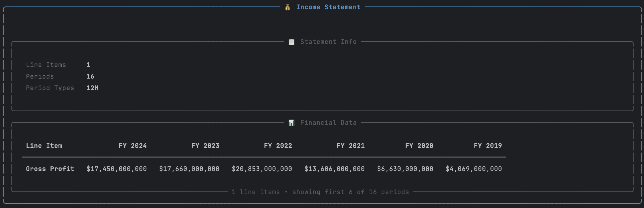The width and height of the screenshot is (644, 208).
Task: Click the Income Statement title
Action: 328,7
